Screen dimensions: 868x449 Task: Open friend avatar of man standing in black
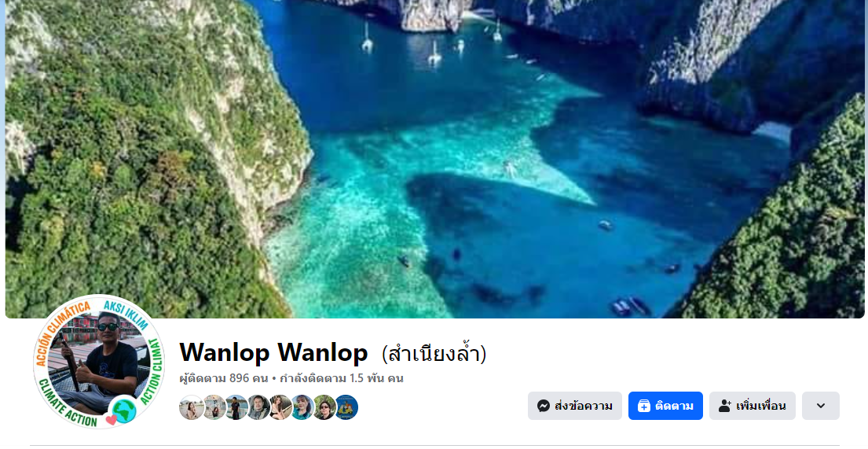pos(236,407)
